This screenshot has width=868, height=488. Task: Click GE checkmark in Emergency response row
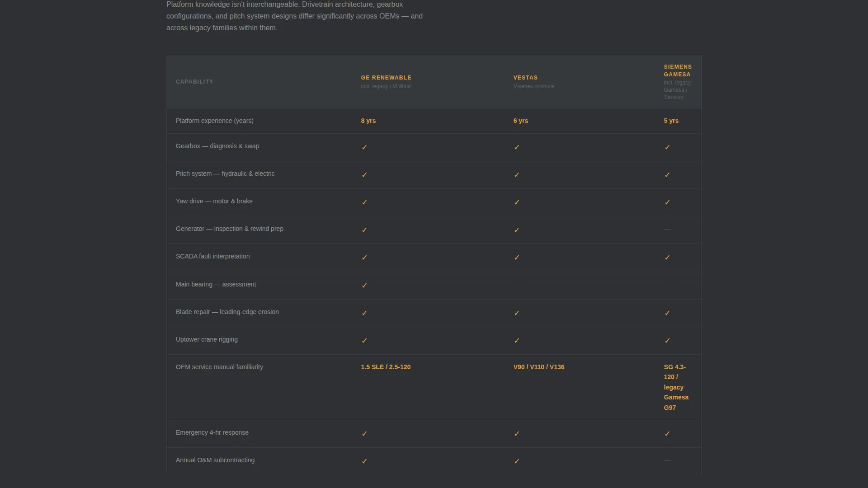[364, 434]
